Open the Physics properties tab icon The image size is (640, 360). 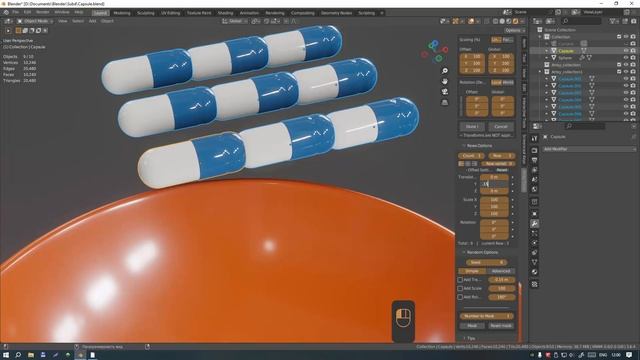click(534, 243)
